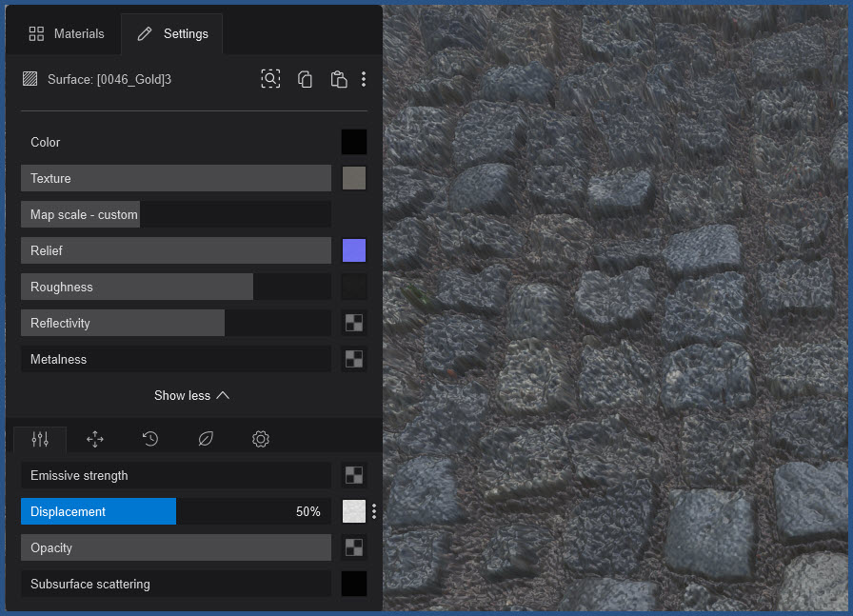This screenshot has width=853, height=616.
Task: Open Displacement options via the three dots
Action: (373, 511)
